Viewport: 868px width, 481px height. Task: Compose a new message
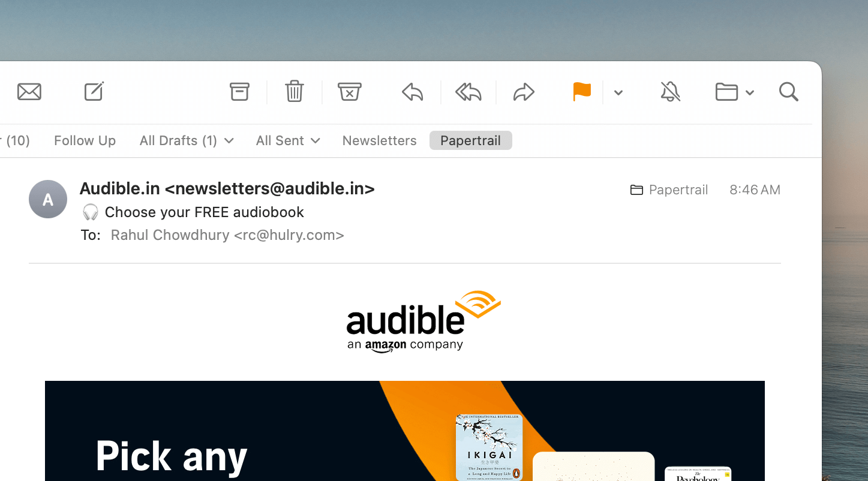[94, 91]
